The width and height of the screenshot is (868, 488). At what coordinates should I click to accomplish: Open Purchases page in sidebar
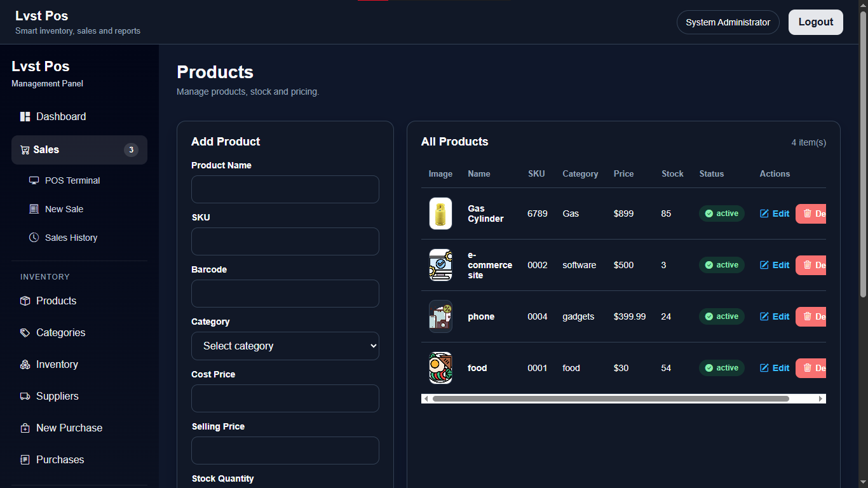[x=79, y=460]
